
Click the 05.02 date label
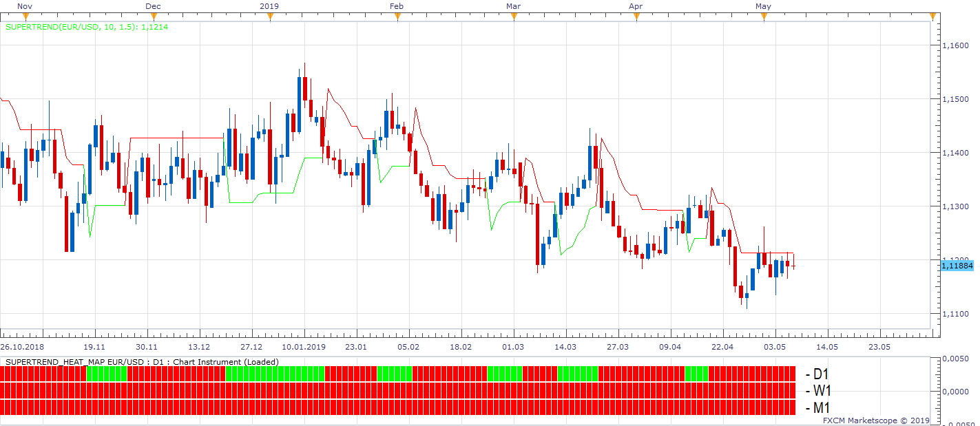pos(408,347)
